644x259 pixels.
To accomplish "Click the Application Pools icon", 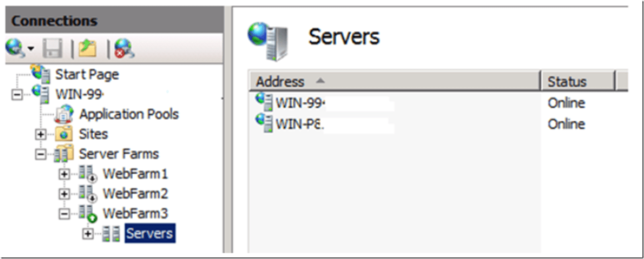I will [64, 114].
